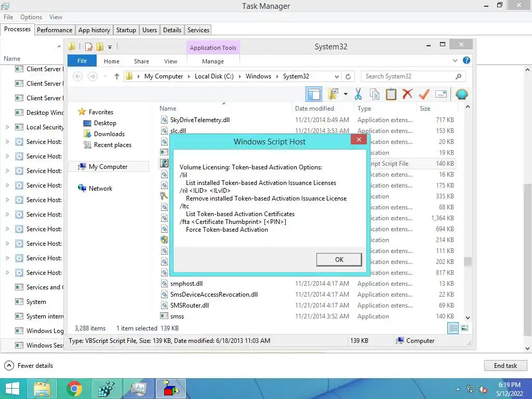The height and width of the screenshot is (399, 532).
Task: Click the Back arrow in System32 window
Action: click(x=78, y=76)
